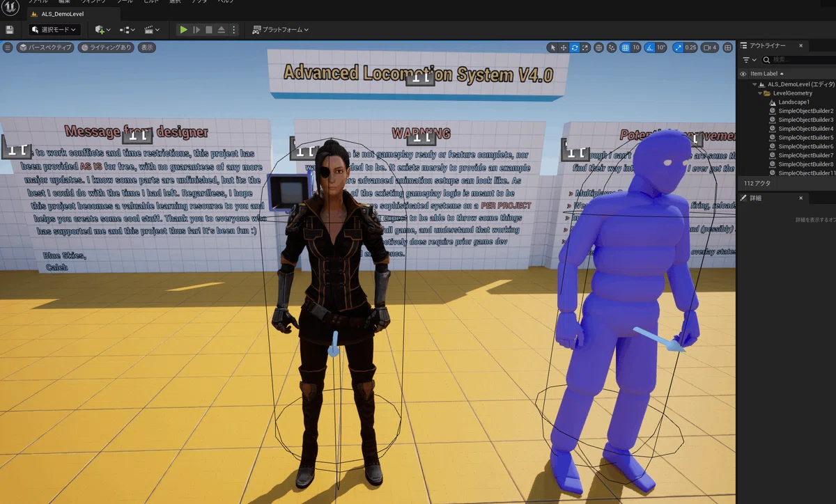Open the ライティングあり lighting mode menu
836x504 pixels.
tap(106, 47)
